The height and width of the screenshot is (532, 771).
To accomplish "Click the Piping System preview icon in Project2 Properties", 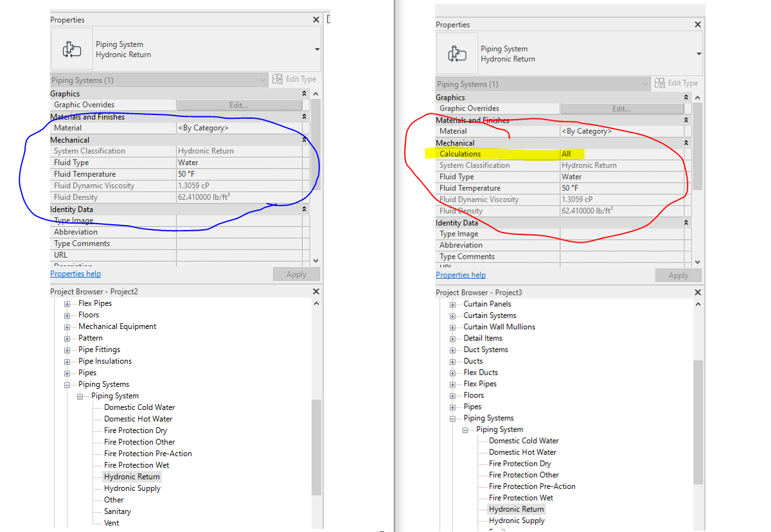I will click(x=71, y=49).
